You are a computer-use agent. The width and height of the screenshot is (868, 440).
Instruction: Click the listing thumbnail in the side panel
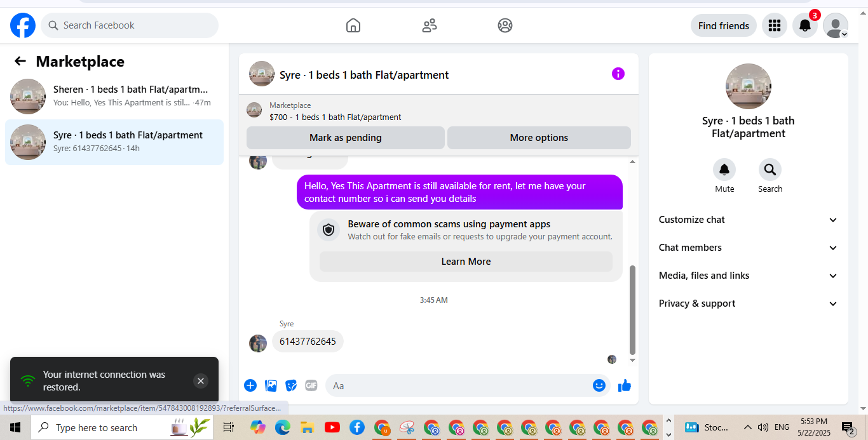click(x=749, y=86)
